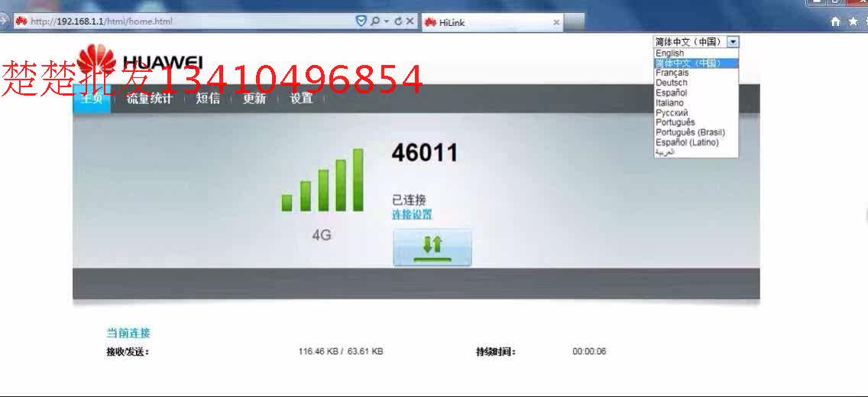This screenshot has width=868, height=397.
Task: Toggle data connection up/down arrows button
Action: (x=432, y=247)
